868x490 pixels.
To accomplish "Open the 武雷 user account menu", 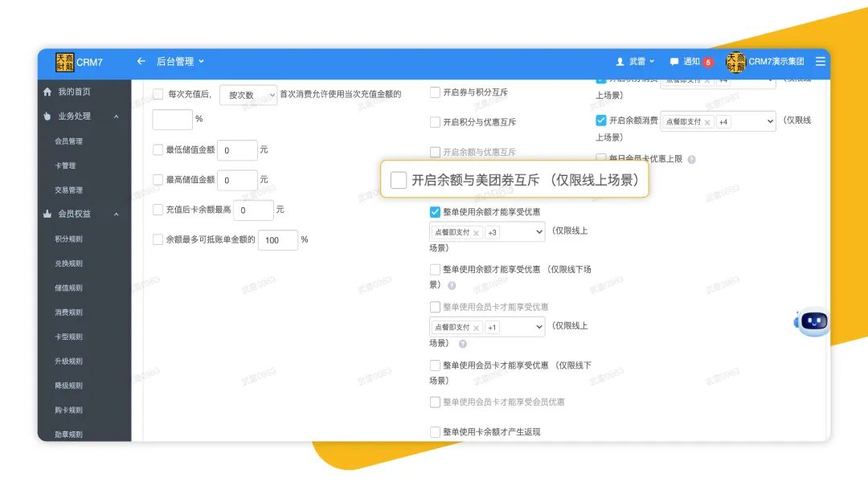I will pyautogui.click(x=636, y=61).
